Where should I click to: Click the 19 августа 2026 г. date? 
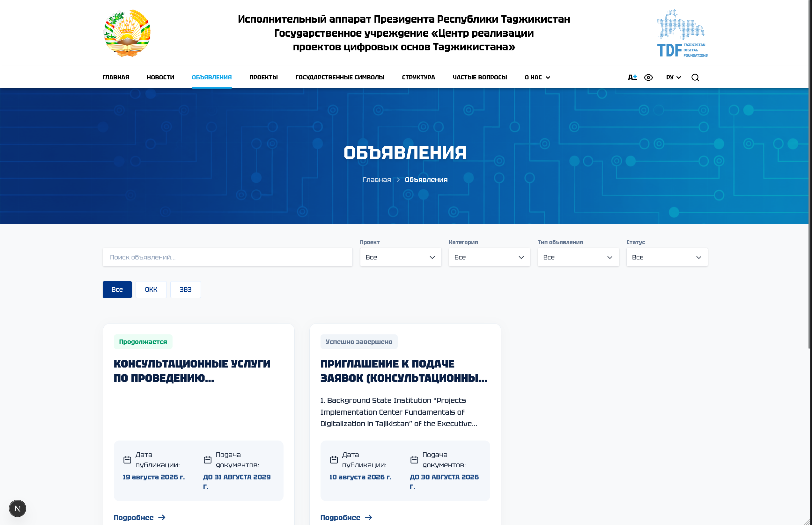point(154,477)
